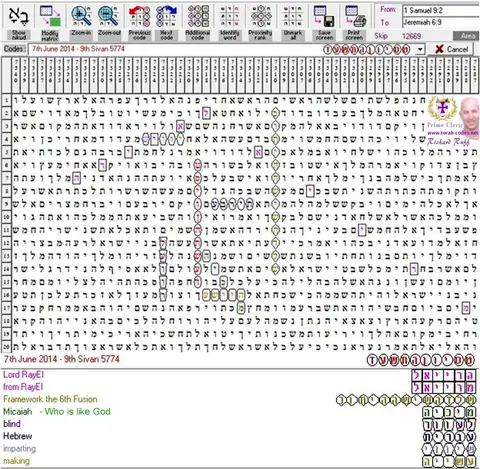Click row header number 1 of matrix
This screenshot has width=480, height=469.
[6, 100]
